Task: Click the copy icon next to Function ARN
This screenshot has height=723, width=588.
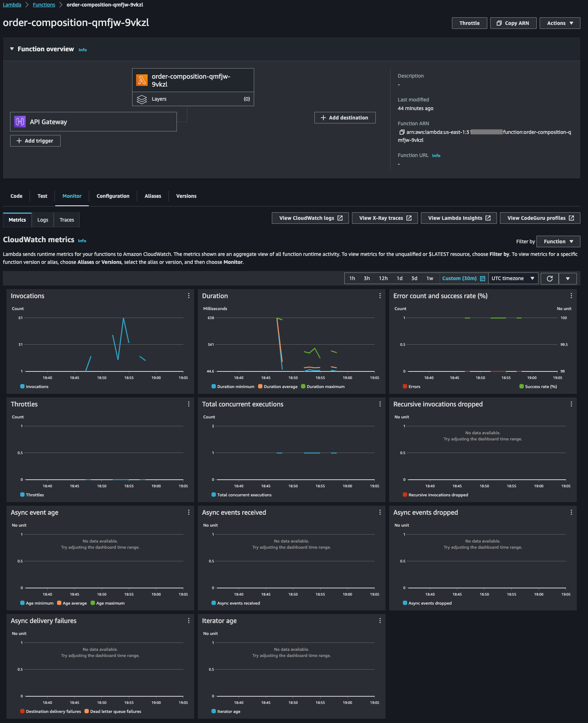Action: click(401, 132)
